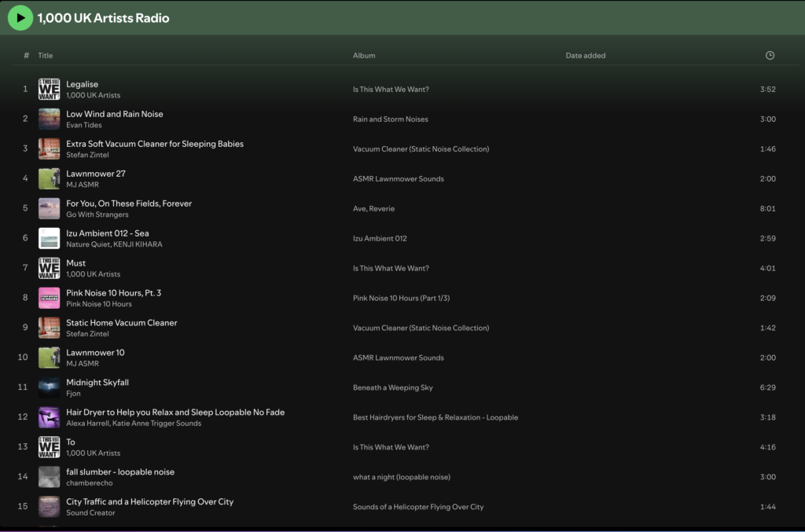Viewport: 805px width, 532px height.
Task: Open album Beneath a Weeping Sky
Action: click(x=393, y=387)
